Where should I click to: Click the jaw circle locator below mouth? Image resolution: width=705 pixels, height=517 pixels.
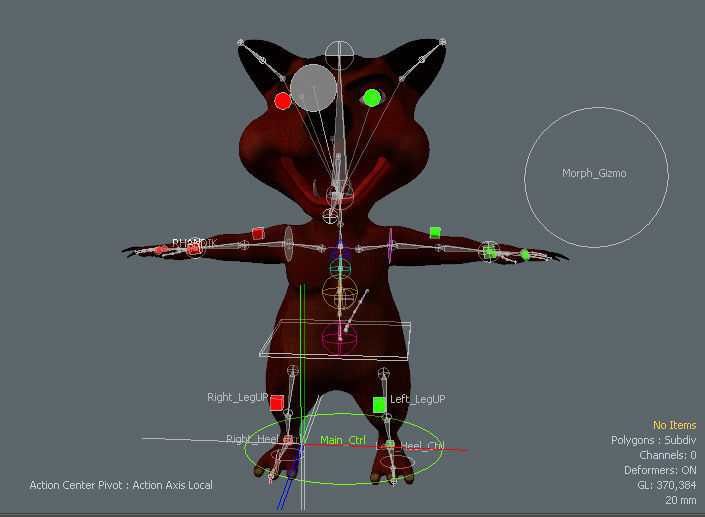click(x=330, y=217)
